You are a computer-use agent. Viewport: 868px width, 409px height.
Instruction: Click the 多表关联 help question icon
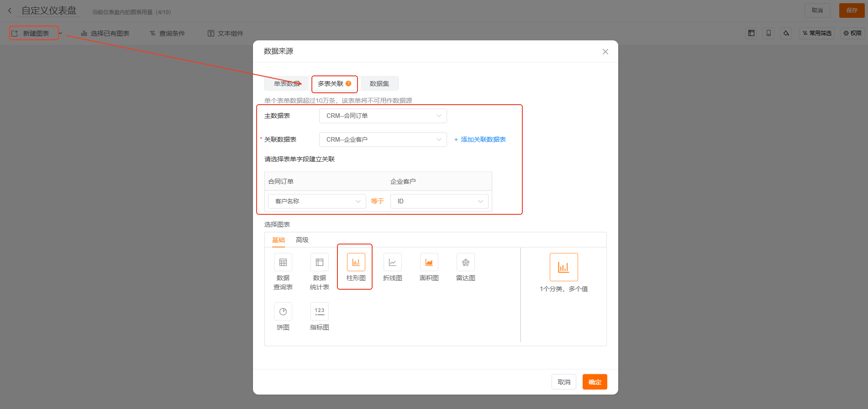[348, 84]
